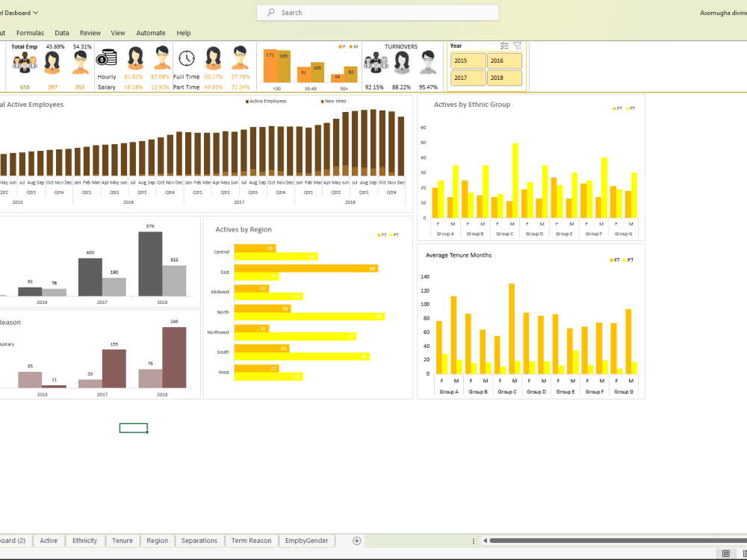Click the 2017 light gray bar labeled 190
This screenshot has height=560, width=747.
[x=114, y=287]
